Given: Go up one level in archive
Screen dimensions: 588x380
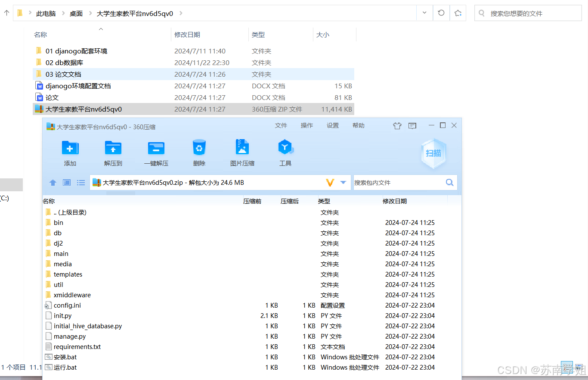Looking at the screenshot, I should (x=53, y=183).
